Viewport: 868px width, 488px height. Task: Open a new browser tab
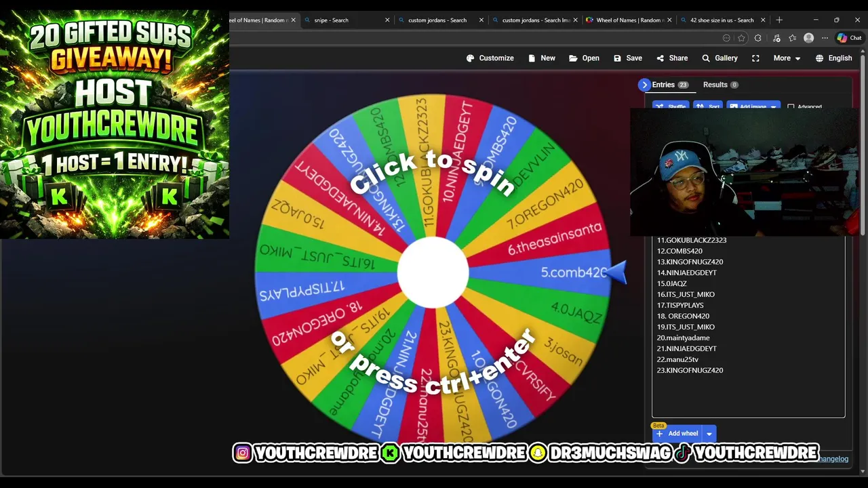click(779, 20)
